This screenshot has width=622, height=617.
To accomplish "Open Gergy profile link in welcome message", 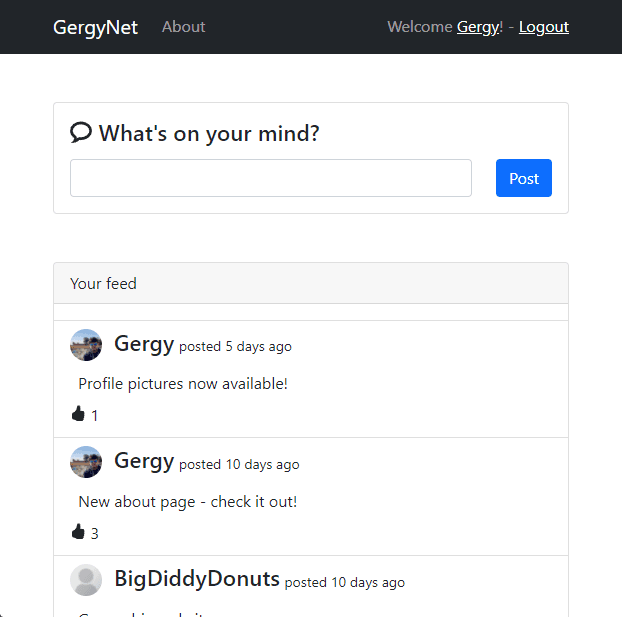I will pyautogui.click(x=478, y=27).
